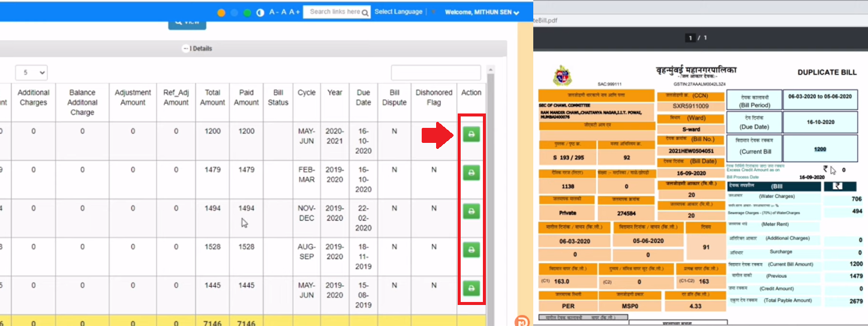Select due date 22-02-2020 cell
Viewport: 868px width, 326px height.
[x=364, y=218]
